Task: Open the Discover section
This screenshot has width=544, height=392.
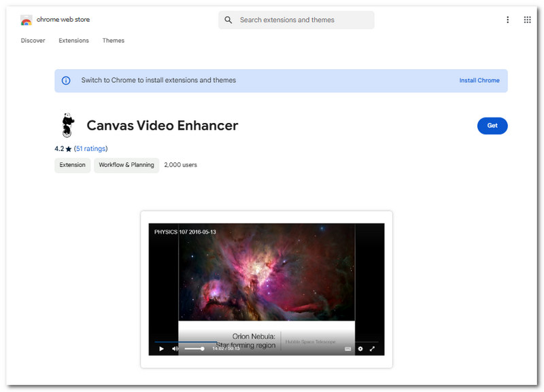Action: pyautogui.click(x=33, y=41)
